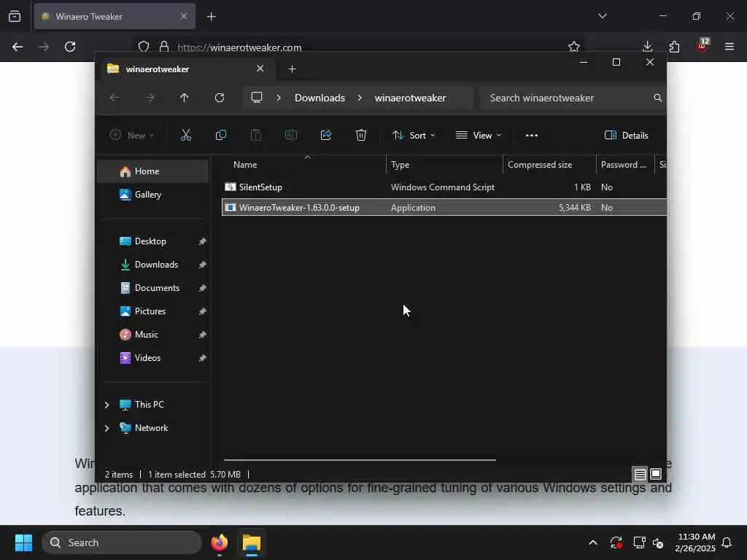Click the search magnifier in Explorer search box

click(658, 98)
